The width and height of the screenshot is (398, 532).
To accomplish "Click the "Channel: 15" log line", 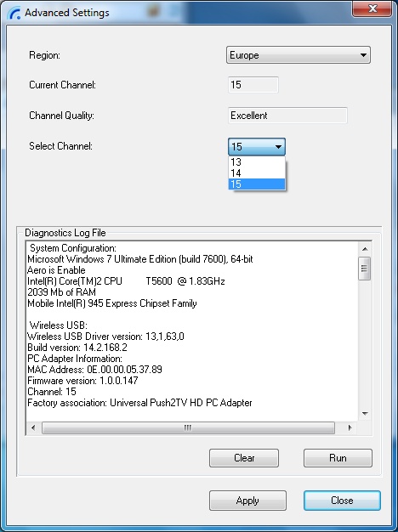I will tap(52, 392).
